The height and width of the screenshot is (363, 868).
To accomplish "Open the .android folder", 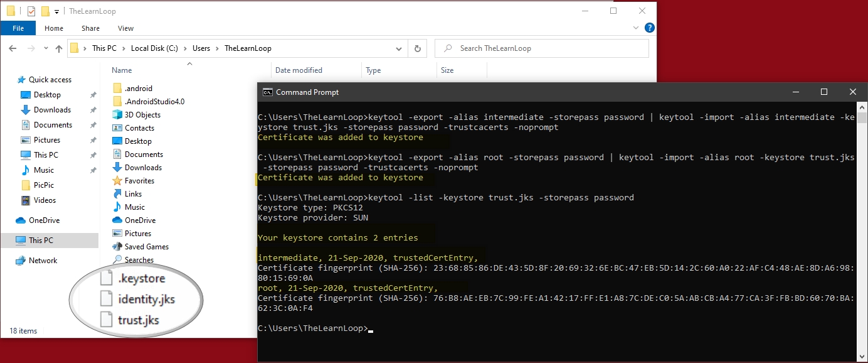I will click(138, 89).
